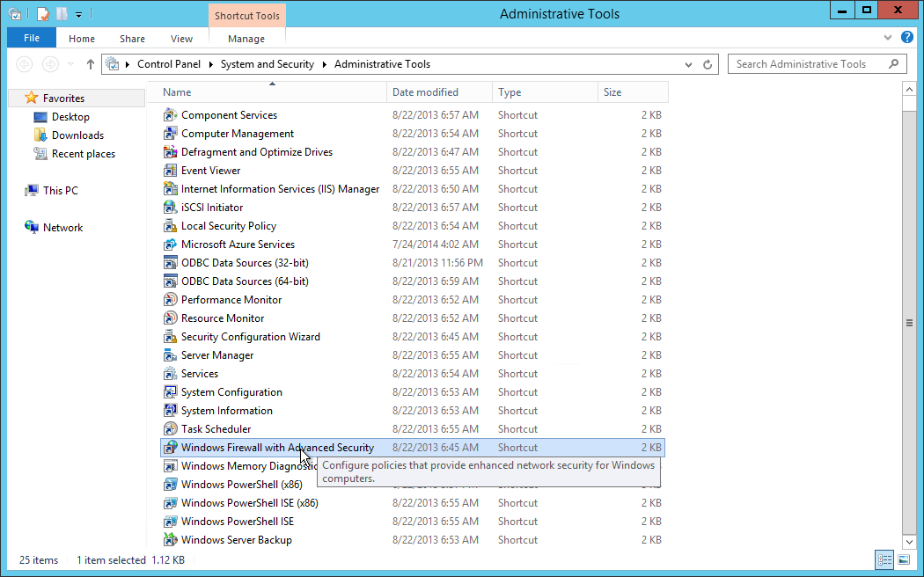This screenshot has height=577, width=924.
Task: Navigate to System and Security breadcrumb
Action: (268, 64)
